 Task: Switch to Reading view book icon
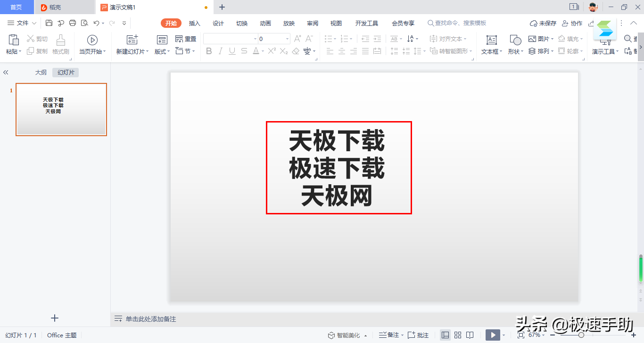coord(470,335)
